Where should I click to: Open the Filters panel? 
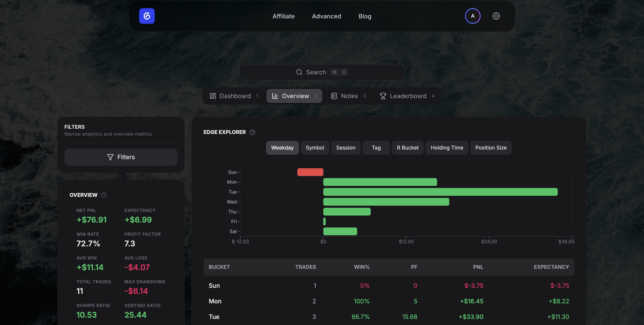[121, 157]
